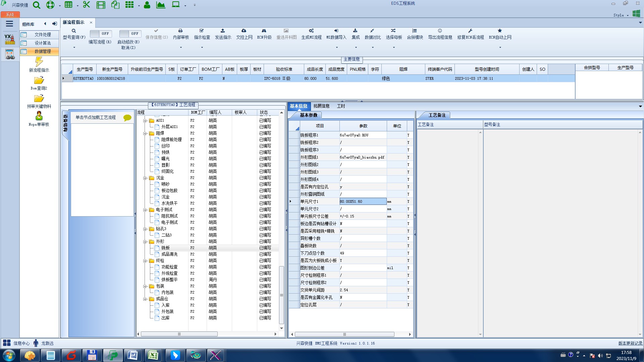Click the 单元尺寸1 parameter value field
The width and height of the screenshot is (644, 362).
(x=363, y=201)
